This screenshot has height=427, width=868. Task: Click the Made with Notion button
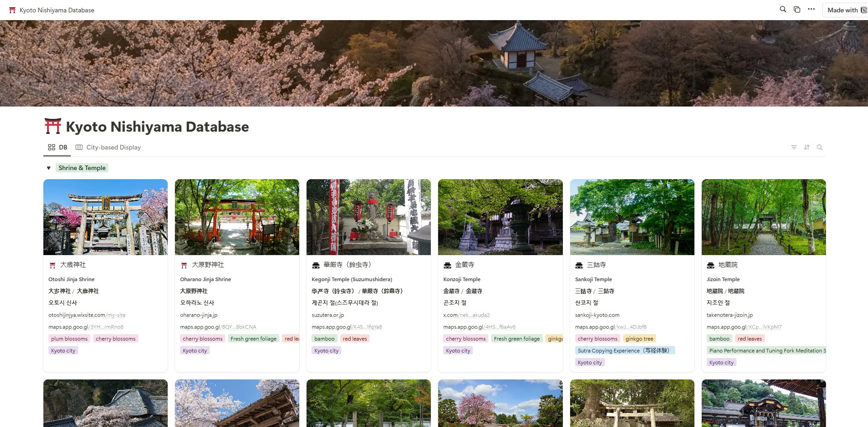click(x=846, y=10)
